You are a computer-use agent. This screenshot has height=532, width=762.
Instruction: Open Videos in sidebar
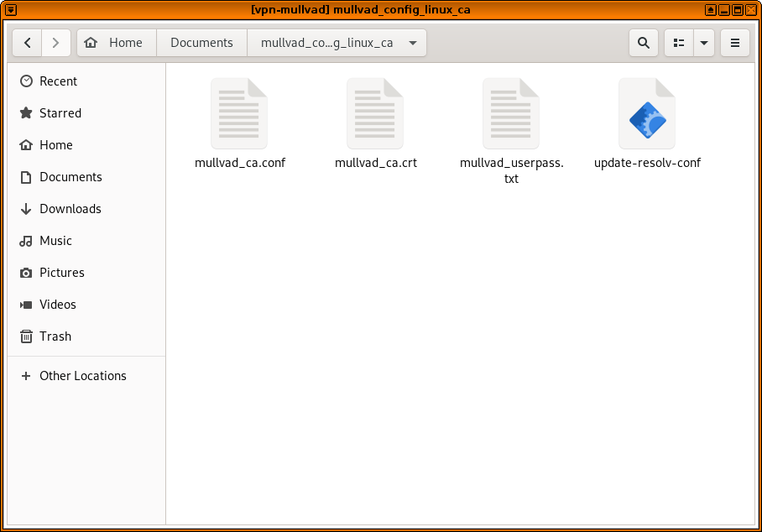tap(86, 305)
